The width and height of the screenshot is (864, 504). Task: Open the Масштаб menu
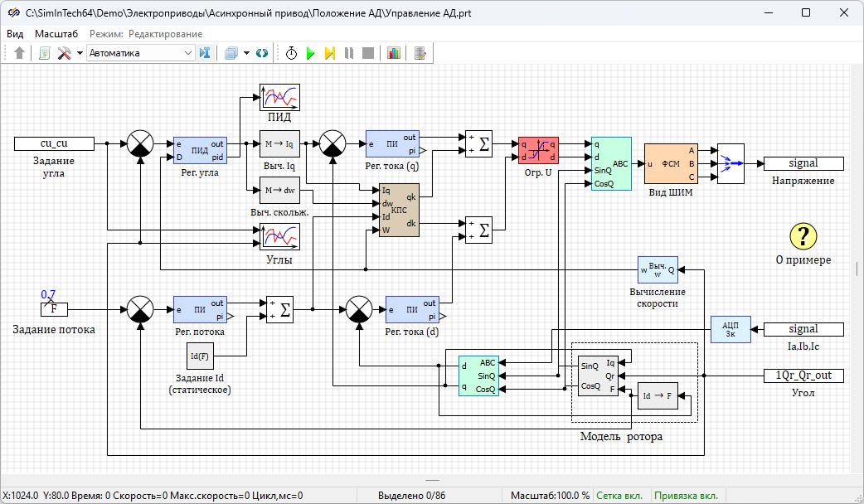pos(56,34)
